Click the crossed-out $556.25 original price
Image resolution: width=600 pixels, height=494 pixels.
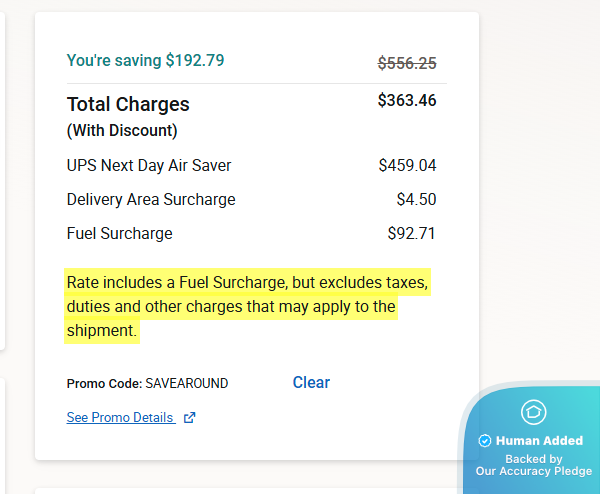(407, 63)
